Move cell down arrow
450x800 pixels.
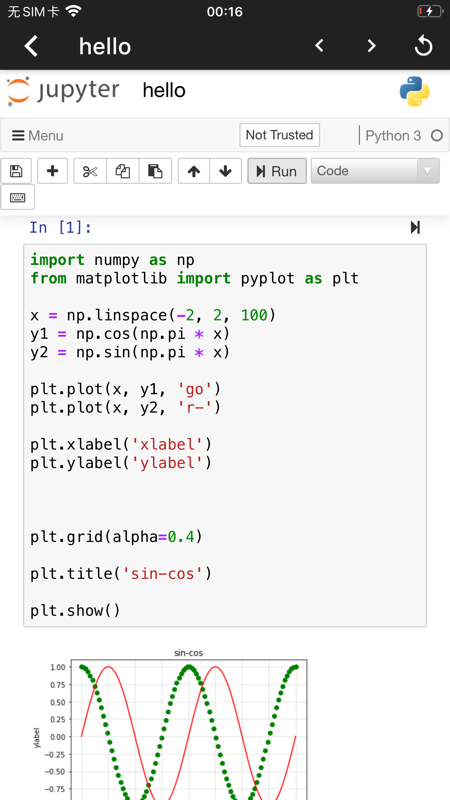click(x=226, y=171)
